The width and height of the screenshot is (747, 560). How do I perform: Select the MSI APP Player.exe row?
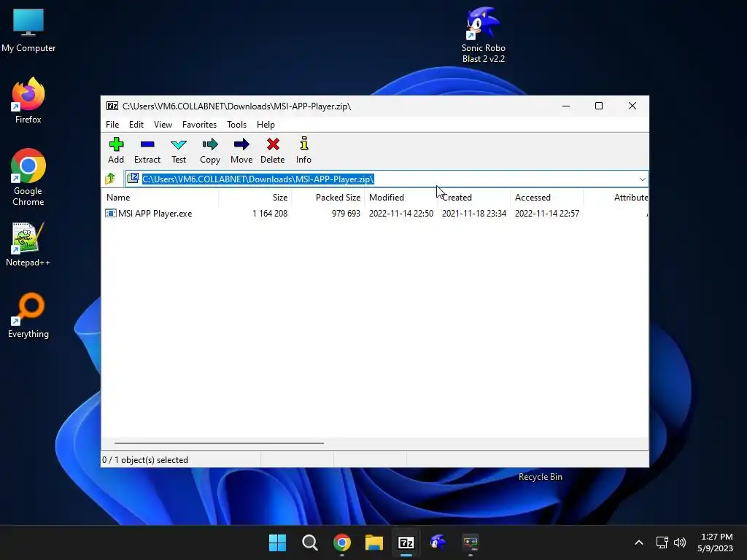tap(375, 214)
